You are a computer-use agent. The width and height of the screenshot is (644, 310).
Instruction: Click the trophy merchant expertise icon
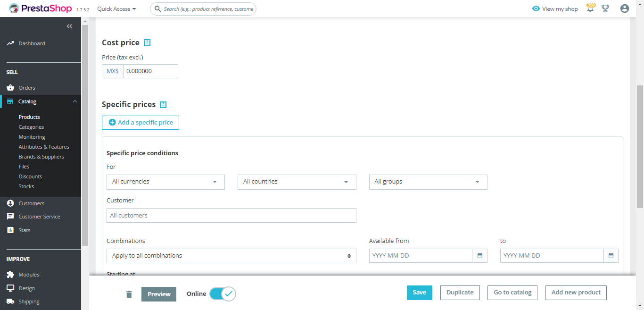[x=605, y=8]
